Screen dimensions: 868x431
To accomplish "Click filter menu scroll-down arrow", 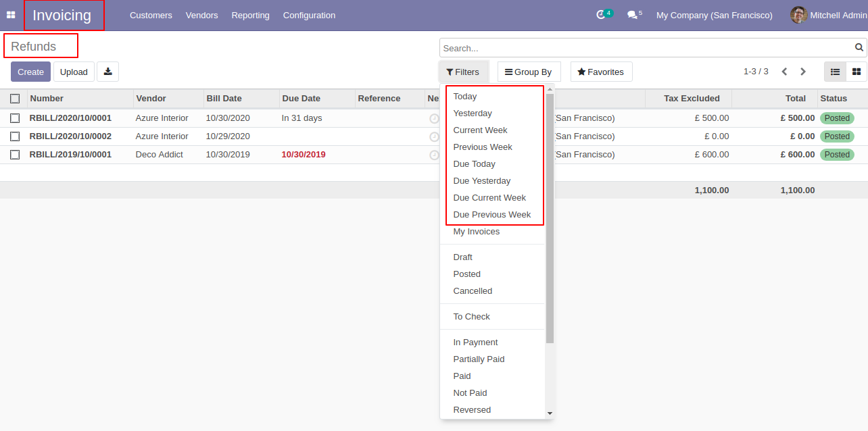I will pos(550,413).
